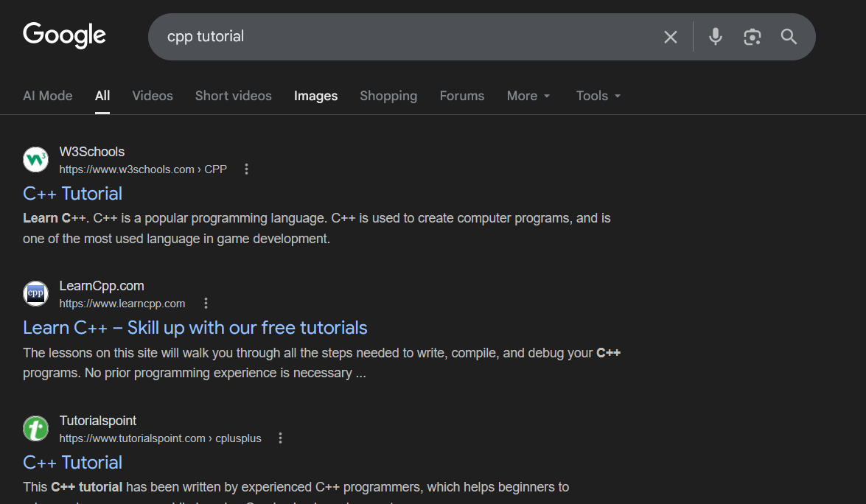Expand the More search filters dropdown

pyautogui.click(x=528, y=96)
